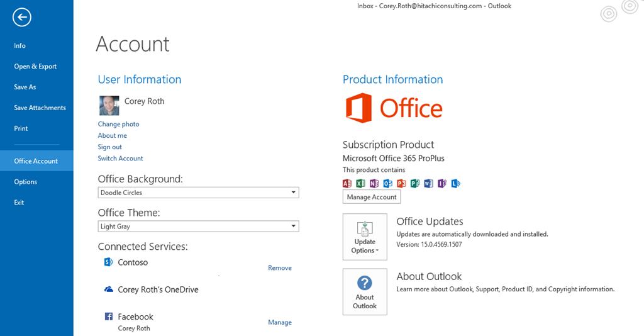644x336 pixels.
Task: Click the PowerPoint app icon
Action: pyautogui.click(x=401, y=184)
